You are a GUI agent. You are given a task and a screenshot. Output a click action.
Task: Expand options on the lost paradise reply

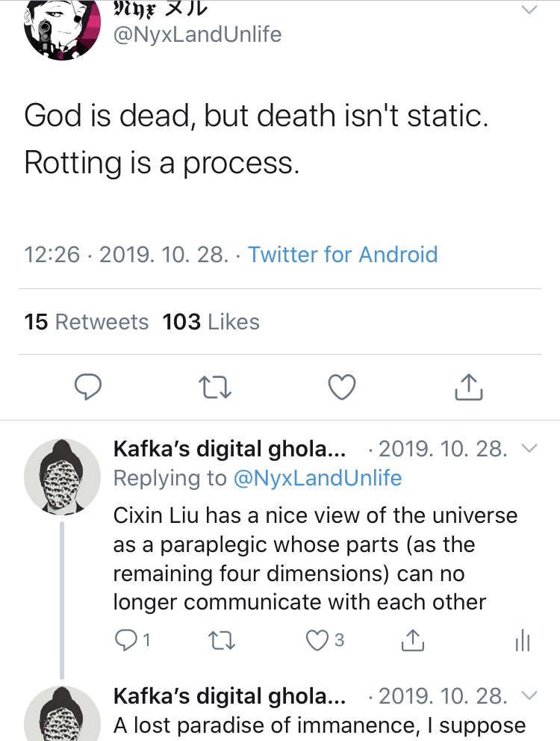[x=528, y=696]
